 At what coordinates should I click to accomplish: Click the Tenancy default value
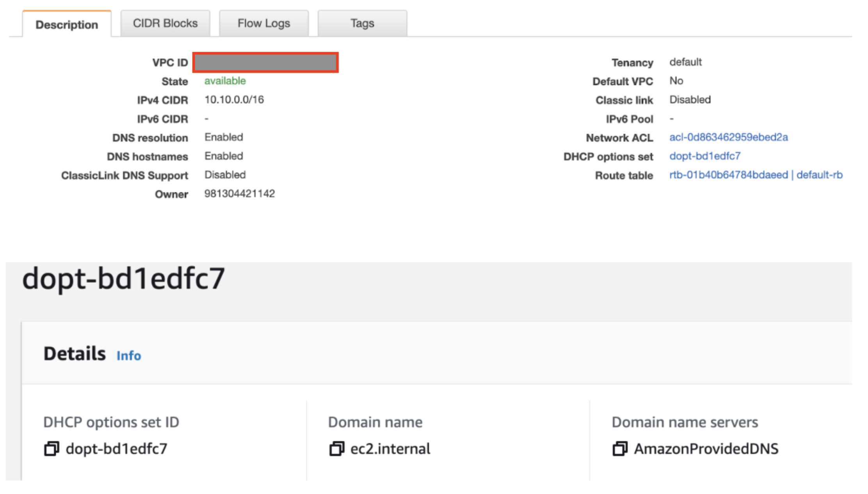point(686,62)
